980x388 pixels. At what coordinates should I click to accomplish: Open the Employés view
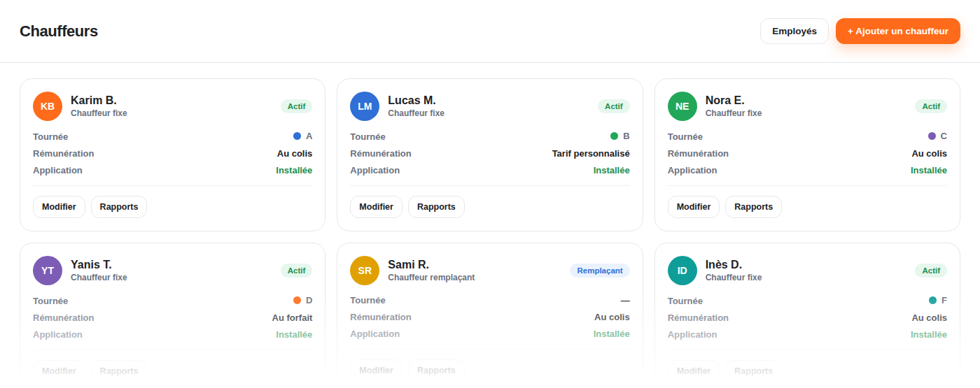[x=794, y=31]
